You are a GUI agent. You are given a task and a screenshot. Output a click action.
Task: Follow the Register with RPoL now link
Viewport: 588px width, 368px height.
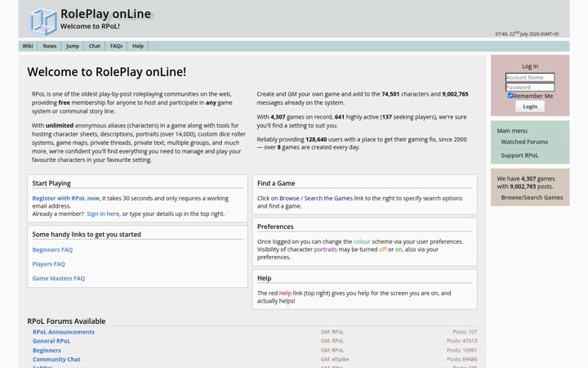tap(66, 198)
